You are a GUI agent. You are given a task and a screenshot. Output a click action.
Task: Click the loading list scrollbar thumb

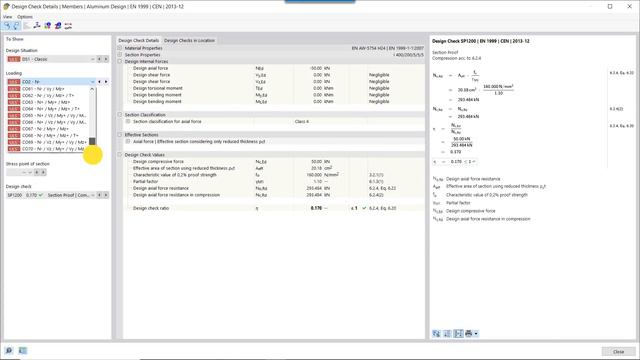(x=92, y=141)
